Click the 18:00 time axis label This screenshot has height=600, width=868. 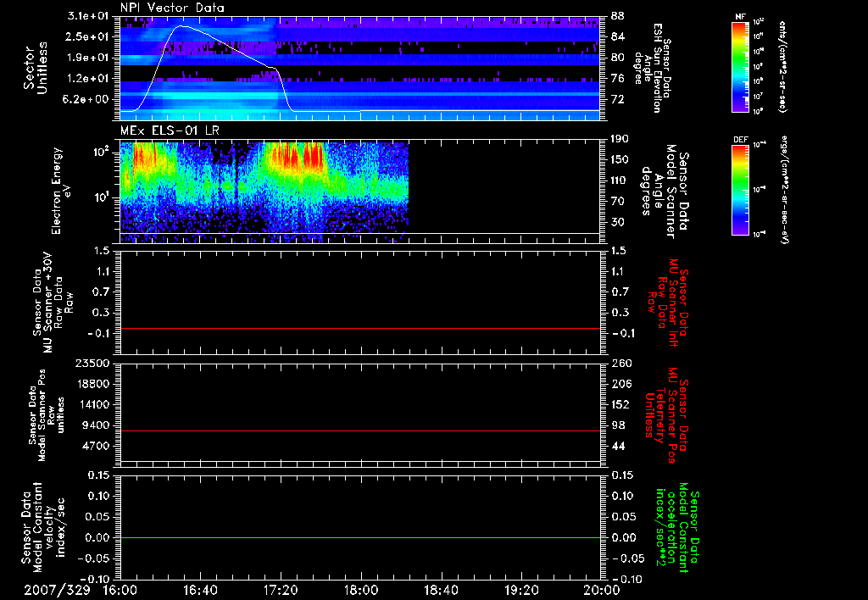click(361, 590)
